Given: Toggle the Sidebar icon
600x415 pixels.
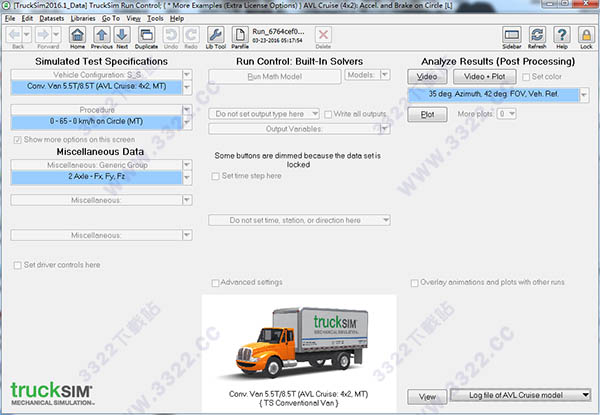Looking at the screenshot, I should pos(512,35).
